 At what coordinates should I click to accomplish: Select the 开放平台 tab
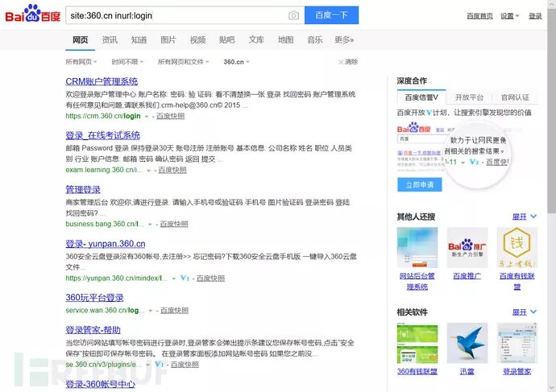[469, 97]
